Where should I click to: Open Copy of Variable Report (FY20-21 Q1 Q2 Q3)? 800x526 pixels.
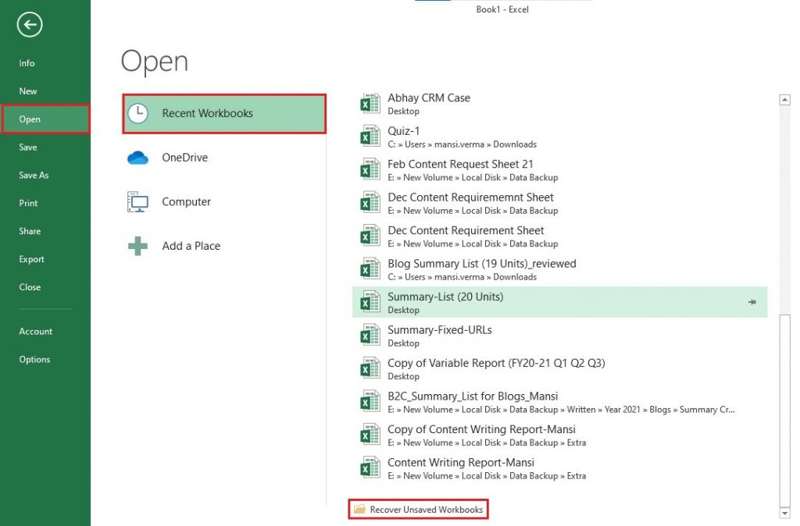560,369
